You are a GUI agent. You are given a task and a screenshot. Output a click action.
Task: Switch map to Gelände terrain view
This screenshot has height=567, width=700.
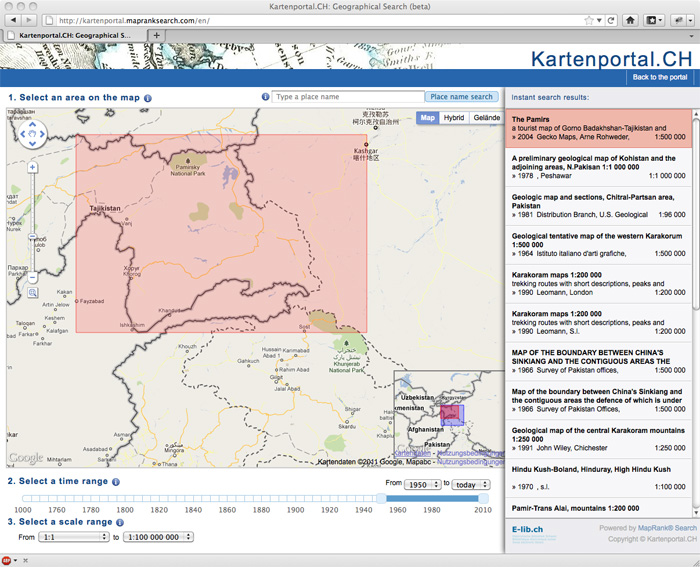(487, 118)
